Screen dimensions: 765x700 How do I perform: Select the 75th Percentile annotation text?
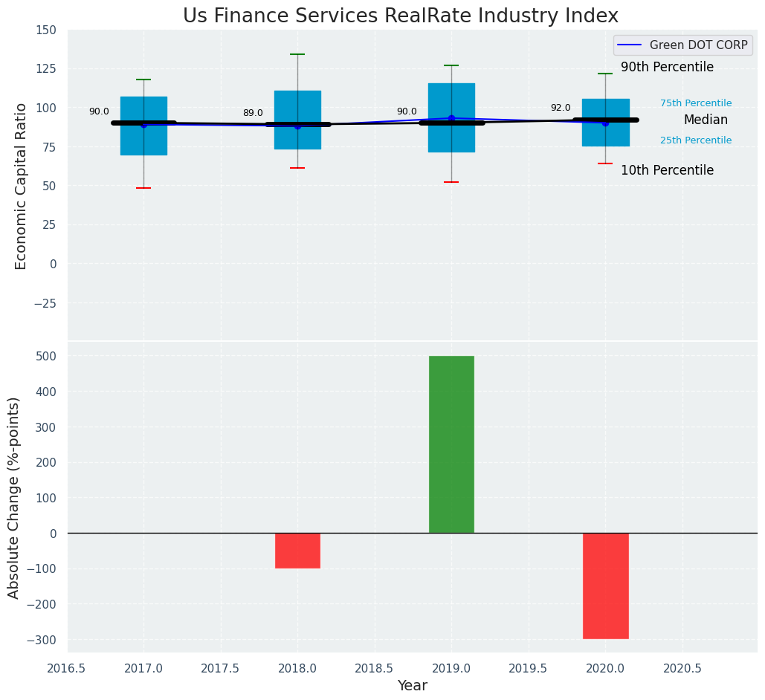(x=696, y=103)
